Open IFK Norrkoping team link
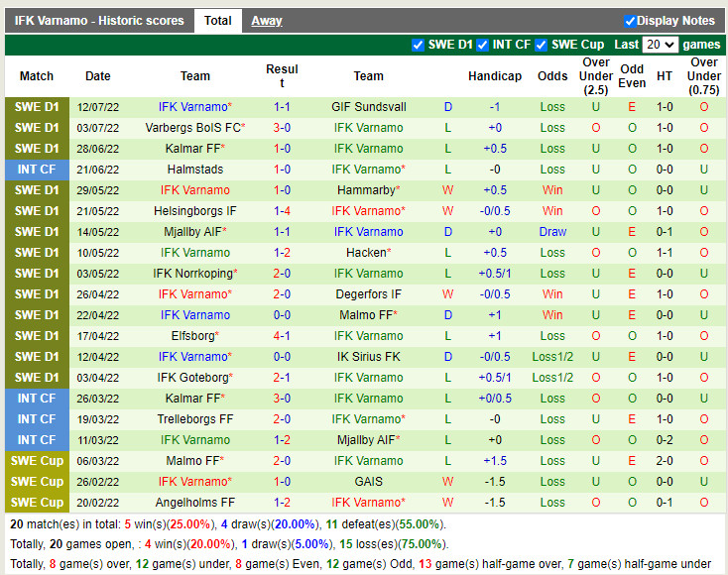The image size is (728, 575). (195, 274)
